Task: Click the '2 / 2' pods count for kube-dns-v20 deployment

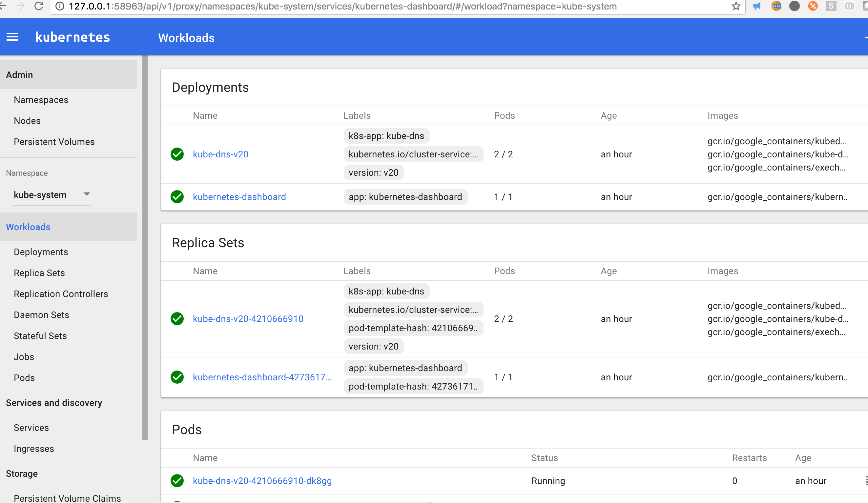Action: [x=503, y=154]
